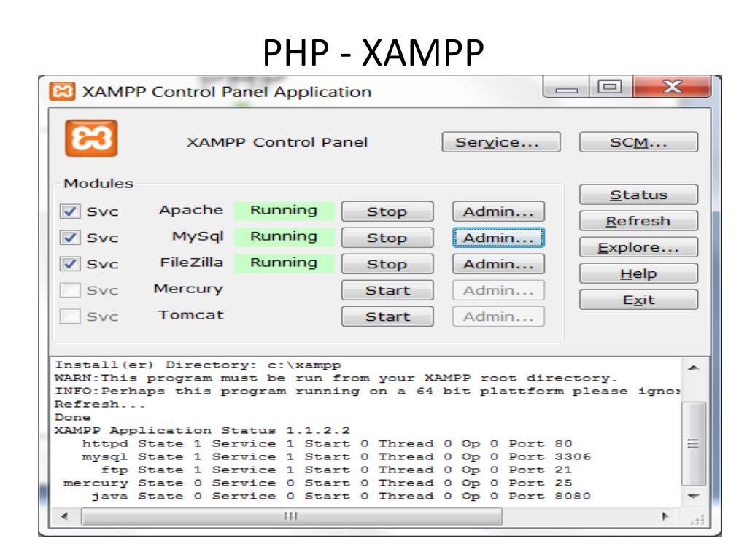
Task: Start the Mercury module
Action: tap(387, 290)
